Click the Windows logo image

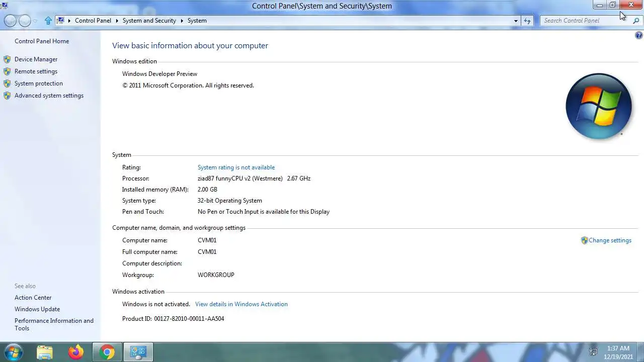(x=599, y=107)
